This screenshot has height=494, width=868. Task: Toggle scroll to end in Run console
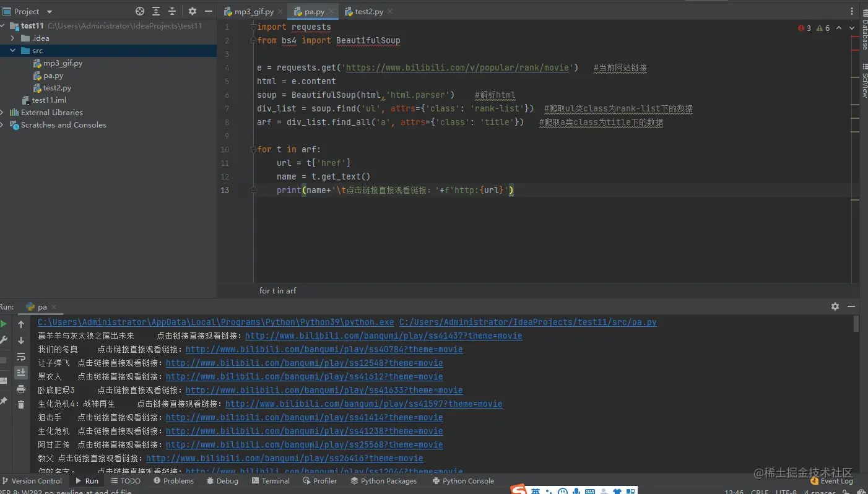(21, 372)
